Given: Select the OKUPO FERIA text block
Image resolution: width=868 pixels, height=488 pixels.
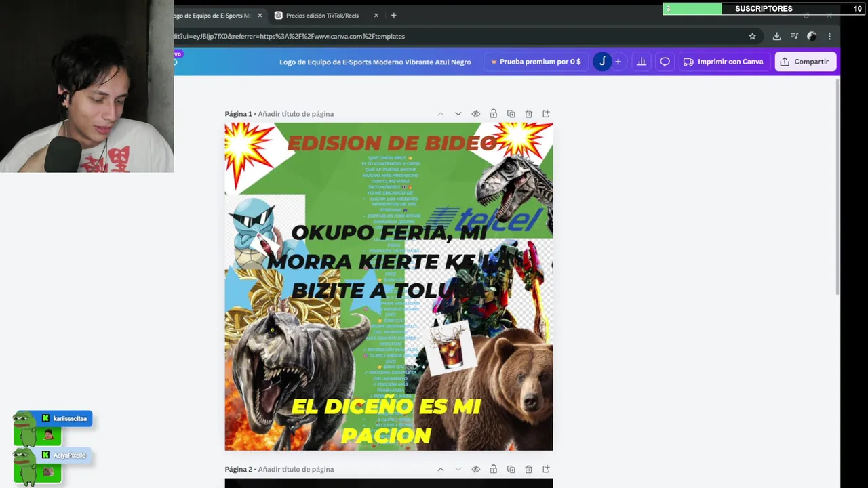Looking at the screenshot, I should coord(389,262).
